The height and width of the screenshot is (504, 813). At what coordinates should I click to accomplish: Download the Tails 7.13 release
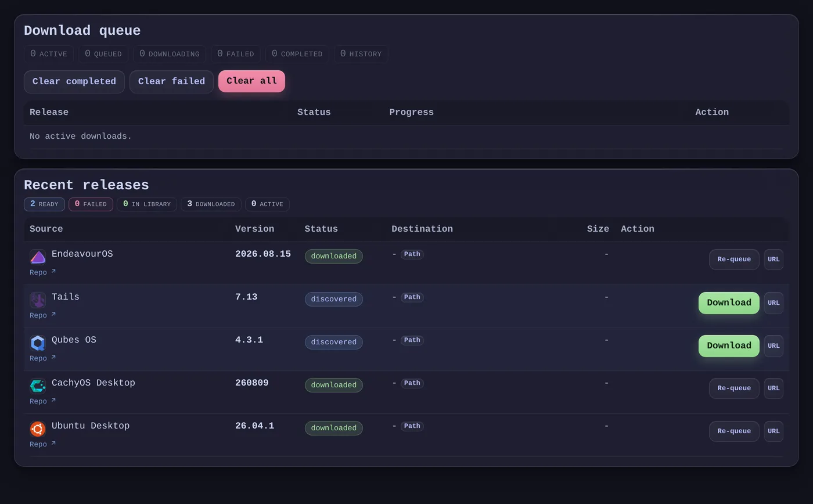pos(729,303)
